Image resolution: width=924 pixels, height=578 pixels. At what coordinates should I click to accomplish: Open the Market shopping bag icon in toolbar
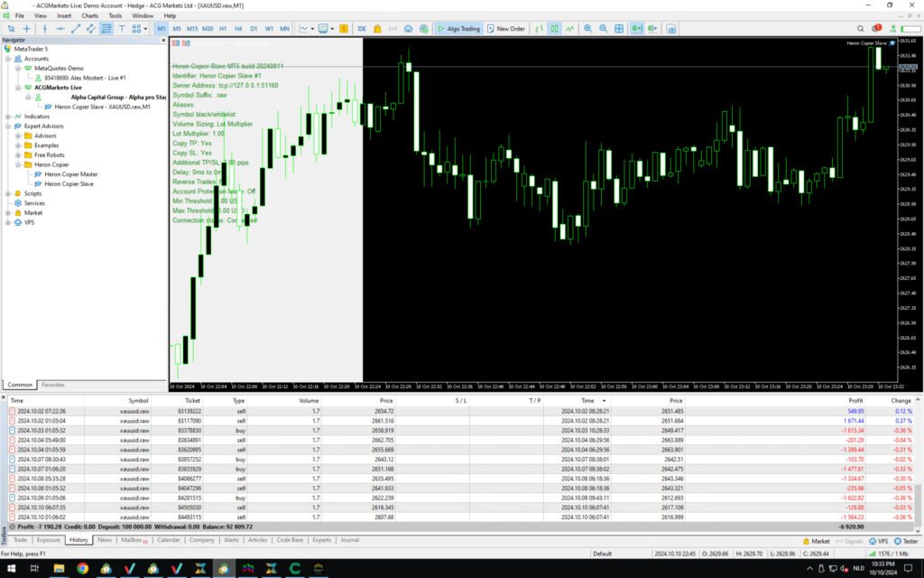click(x=377, y=28)
